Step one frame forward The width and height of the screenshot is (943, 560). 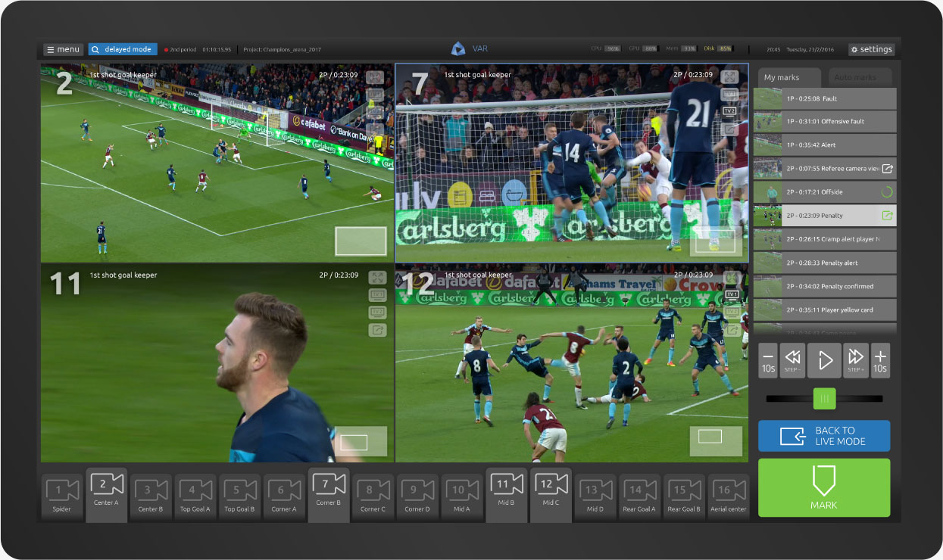coord(856,360)
